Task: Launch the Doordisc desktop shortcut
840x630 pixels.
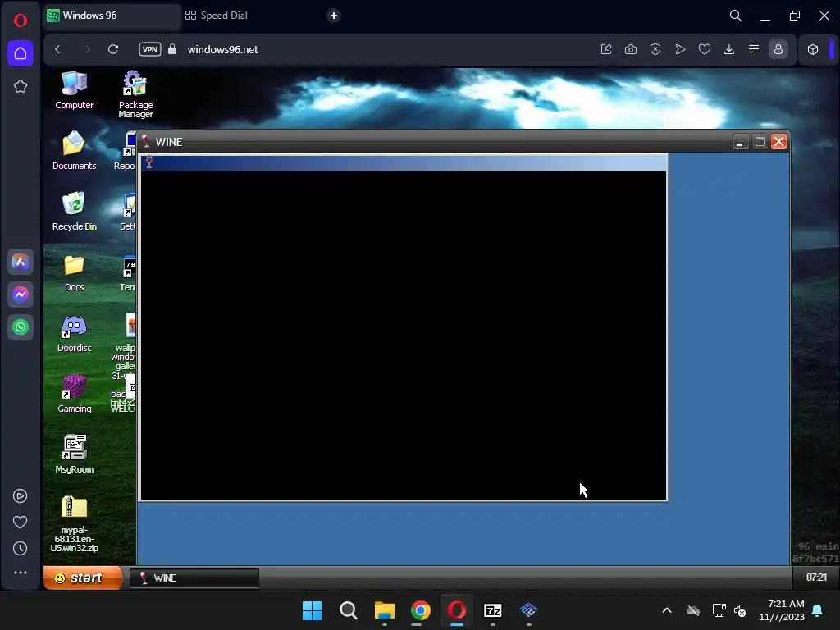Action: (74, 333)
